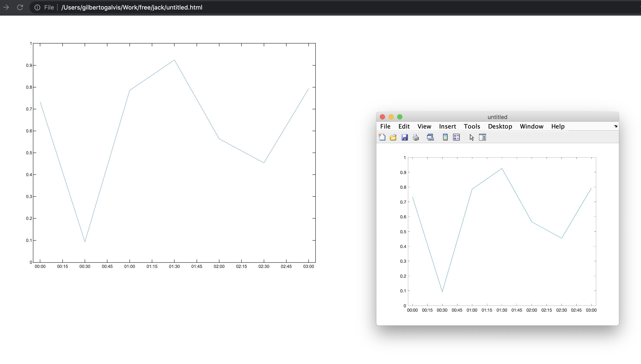Print the figure using printer icon

click(416, 137)
